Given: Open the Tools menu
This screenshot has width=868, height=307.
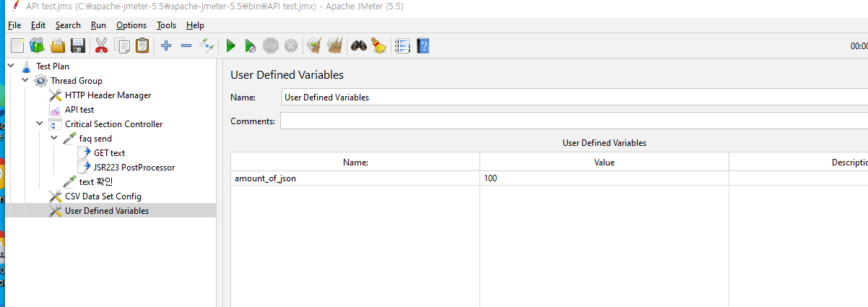Looking at the screenshot, I should pos(166,25).
